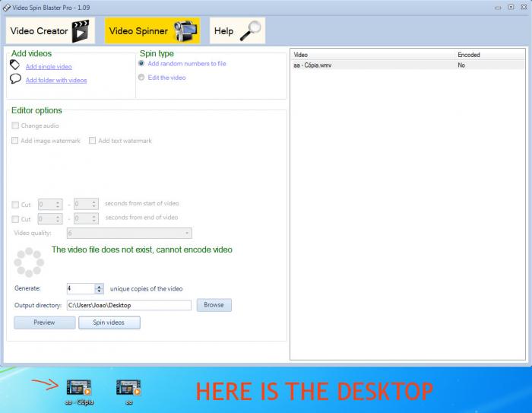This screenshot has height=413, width=532.
Task: Click the tag icon beside Add single video
Action: coord(15,65)
